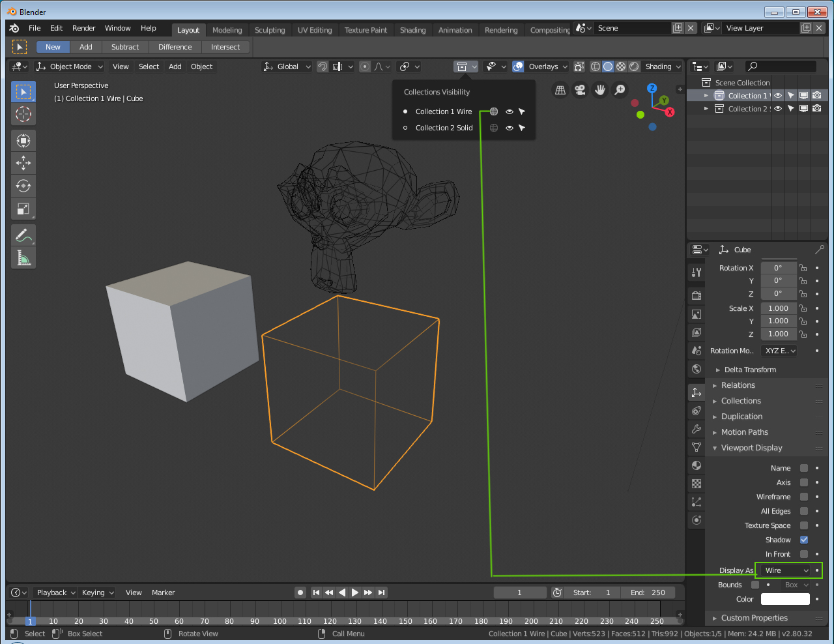Toggle perspective/orthographic grid icon
Image resolution: width=834 pixels, height=644 pixels.
click(560, 90)
